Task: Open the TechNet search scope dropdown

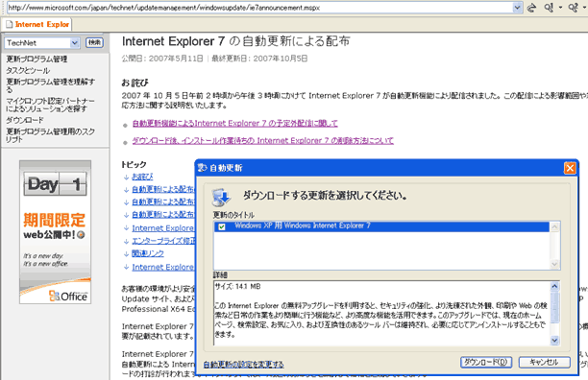Action: click(75, 43)
